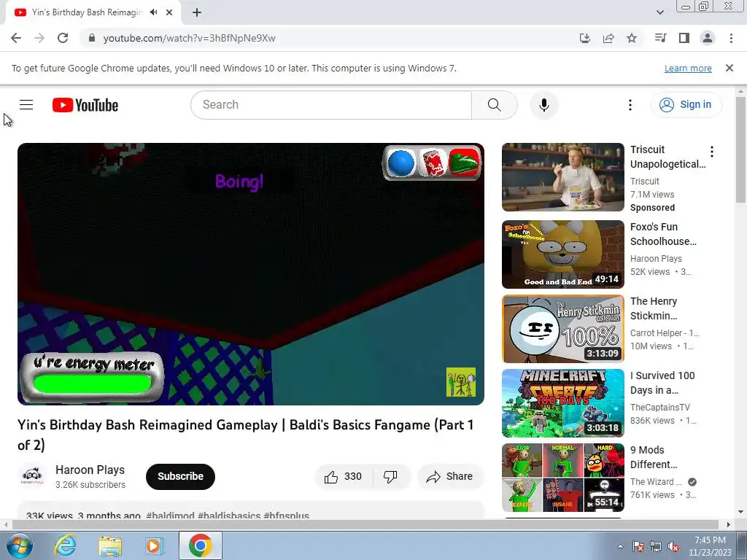Open the Windows Start menu
Viewport: 747px width, 560px height.
pos(19,545)
